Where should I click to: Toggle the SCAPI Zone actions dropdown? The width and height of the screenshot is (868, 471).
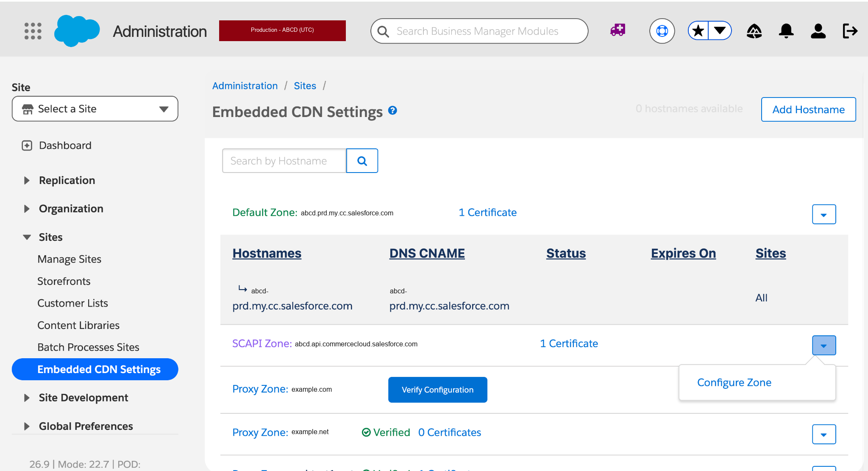(x=824, y=345)
